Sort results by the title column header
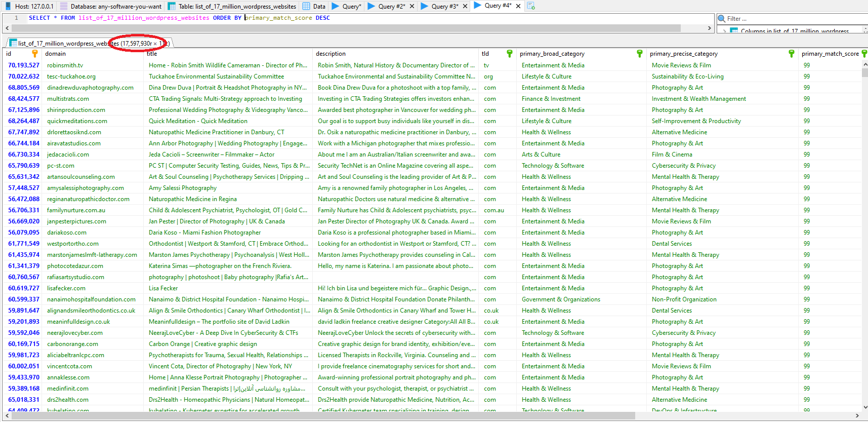This screenshot has height=422, width=868. (x=152, y=54)
